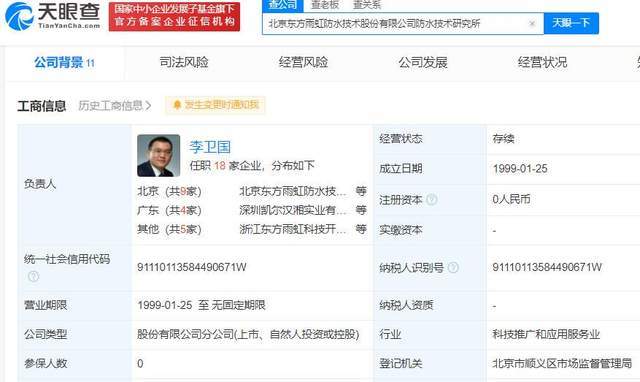
Task: Select the 广东 (共4家) region entry
Action: pyautogui.click(x=169, y=210)
